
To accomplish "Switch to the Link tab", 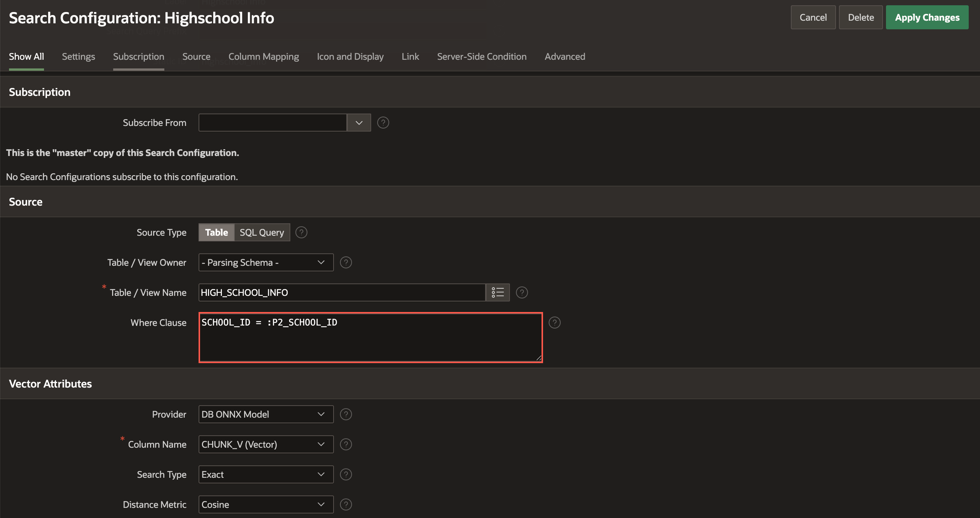I will [410, 56].
